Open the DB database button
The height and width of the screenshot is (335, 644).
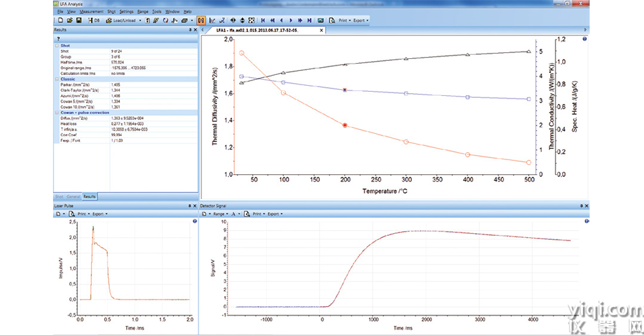[94, 20]
